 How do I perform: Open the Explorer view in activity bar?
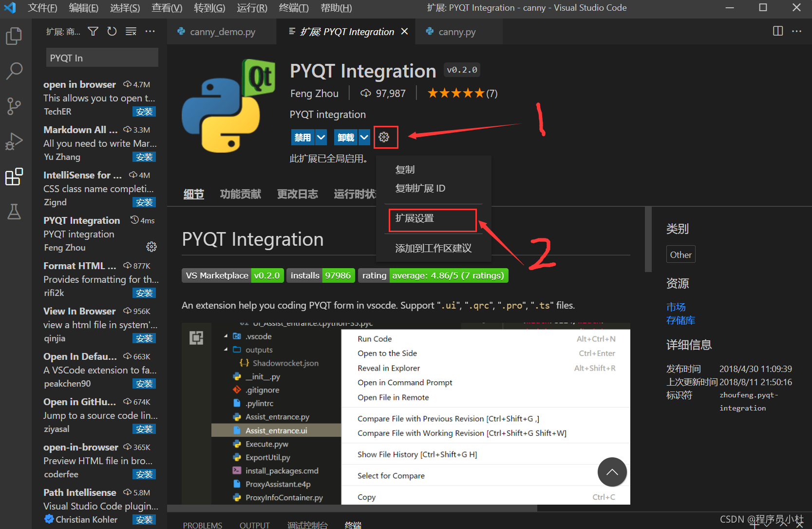pyautogui.click(x=14, y=36)
